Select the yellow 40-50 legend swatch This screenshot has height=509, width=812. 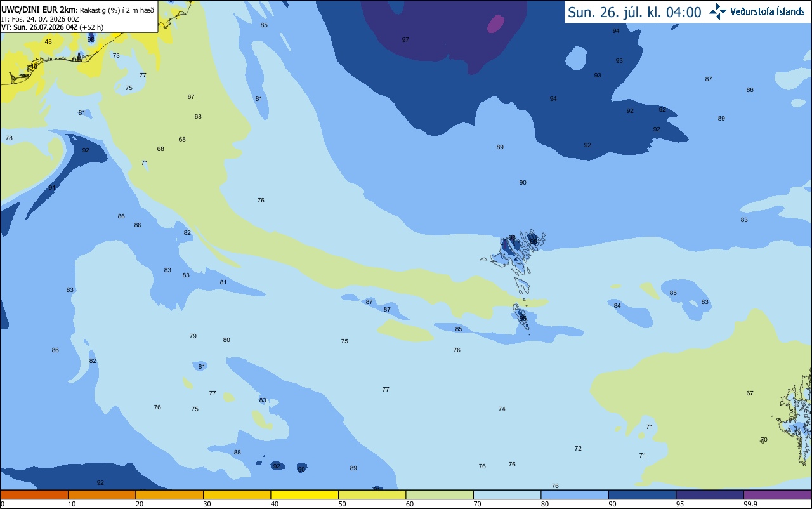point(304,494)
